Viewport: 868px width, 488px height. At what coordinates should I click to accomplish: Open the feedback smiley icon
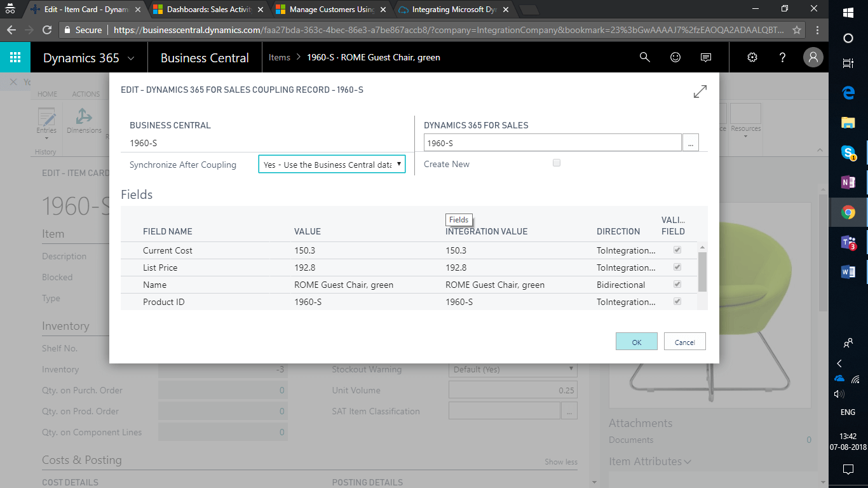675,57
